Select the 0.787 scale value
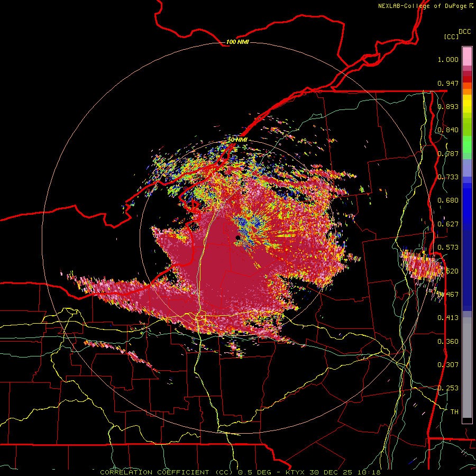 coord(448,153)
